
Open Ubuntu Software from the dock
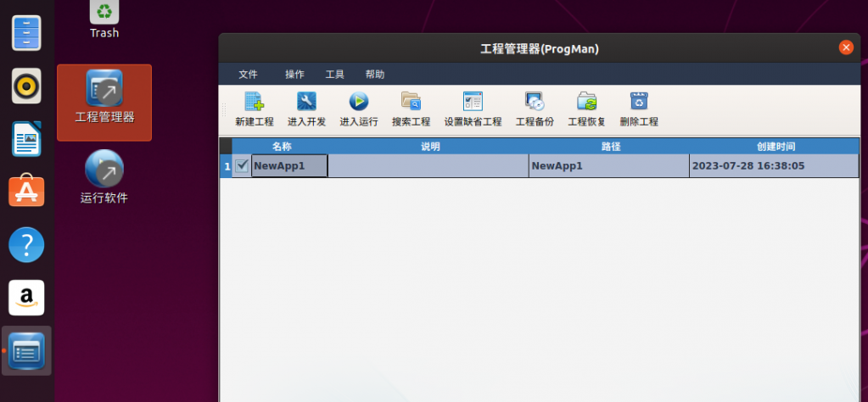tap(26, 191)
